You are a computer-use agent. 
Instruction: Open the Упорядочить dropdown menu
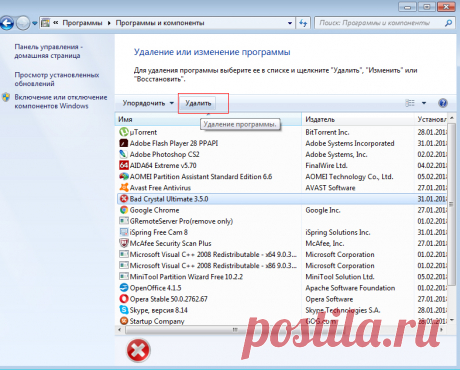pos(148,103)
